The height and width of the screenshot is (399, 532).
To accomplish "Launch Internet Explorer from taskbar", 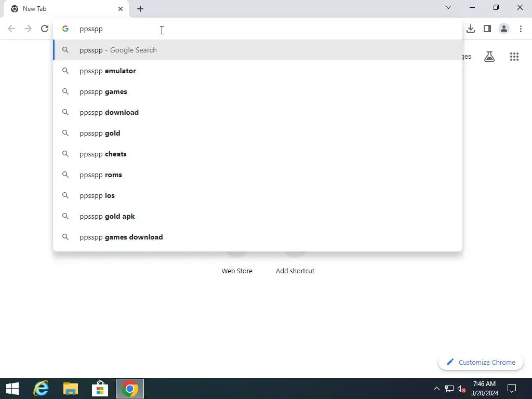I will [x=41, y=389].
